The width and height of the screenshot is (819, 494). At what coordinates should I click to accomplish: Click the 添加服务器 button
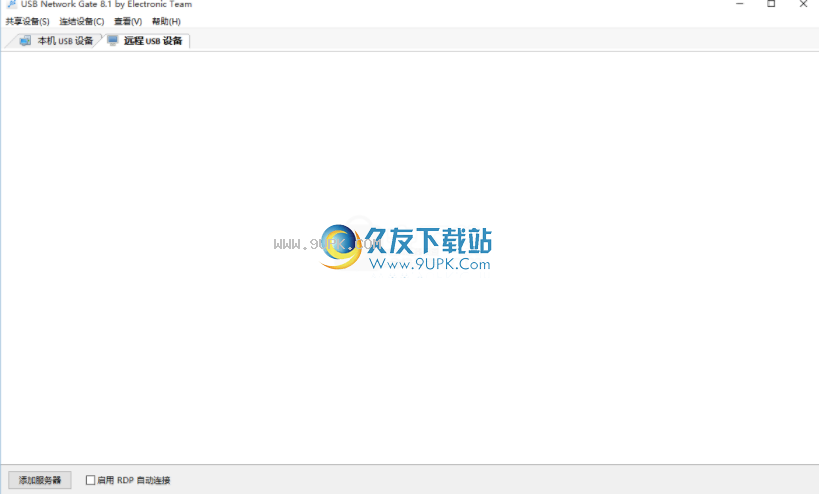coord(40,480)
